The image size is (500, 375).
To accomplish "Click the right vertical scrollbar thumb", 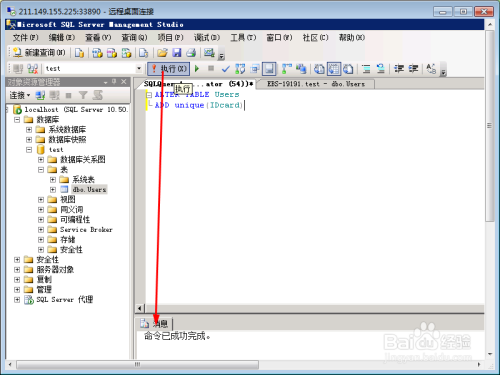I will [x=489, y=126].
